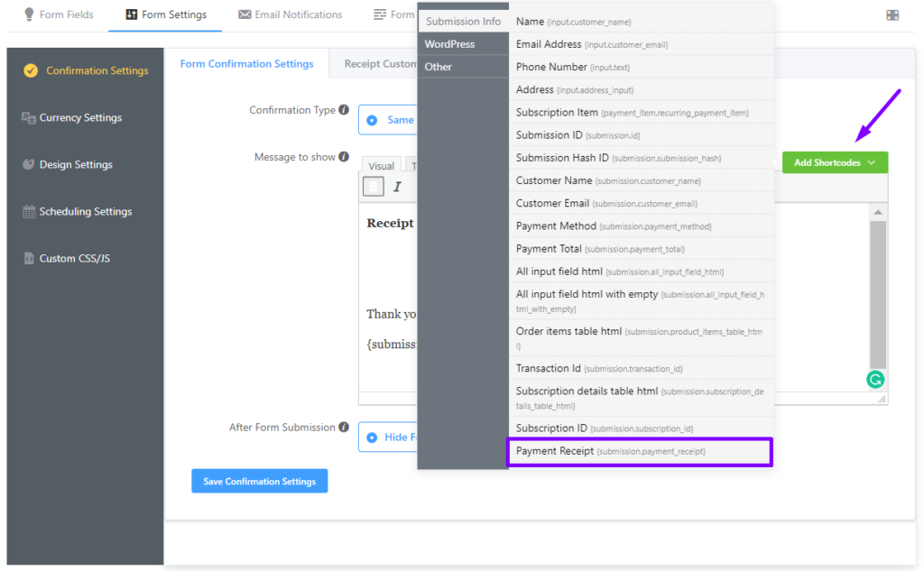The height and width of the screenshot is (571, 924).
Task: Insert All input field html shortcode
Action: [642, 271]
